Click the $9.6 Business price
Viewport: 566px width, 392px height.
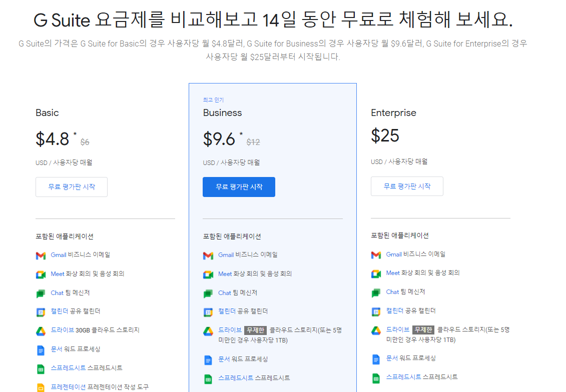point(219,139)
